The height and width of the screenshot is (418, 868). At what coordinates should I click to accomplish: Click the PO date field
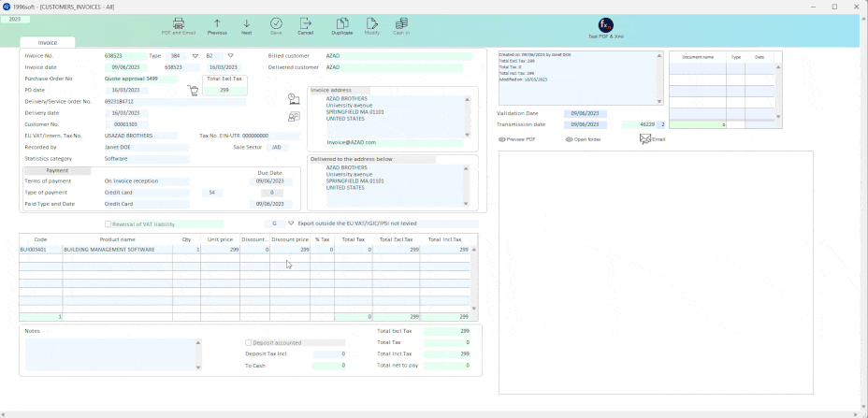tap(125, 91)
